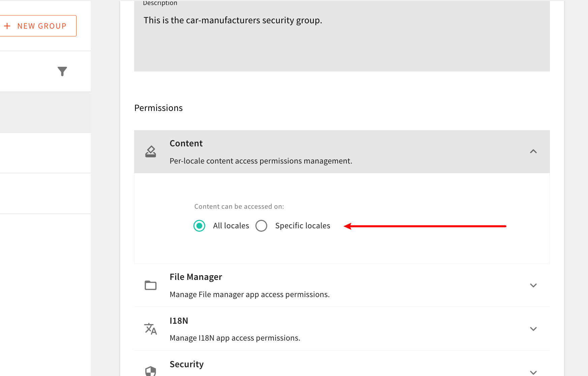Click the Security section title link
This screenshot has height=376, width=588.
tap(186, 364)
